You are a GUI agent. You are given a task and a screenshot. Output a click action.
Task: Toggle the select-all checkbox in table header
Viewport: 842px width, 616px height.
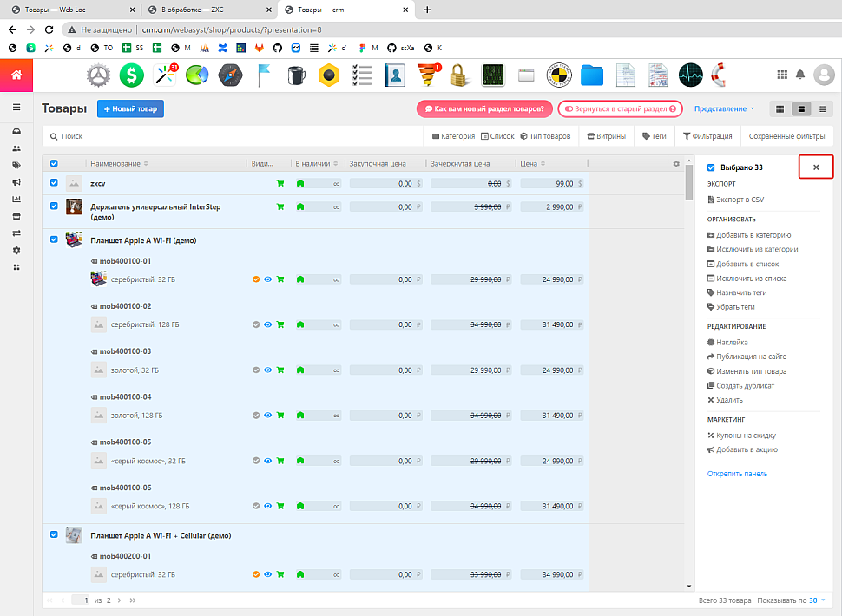[54, 163]
